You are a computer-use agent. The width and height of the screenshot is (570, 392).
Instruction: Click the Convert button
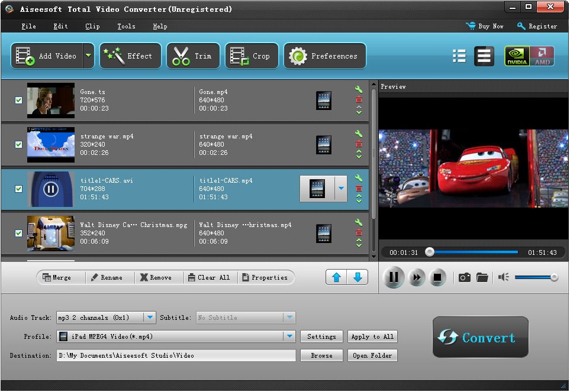pos(480,337)
